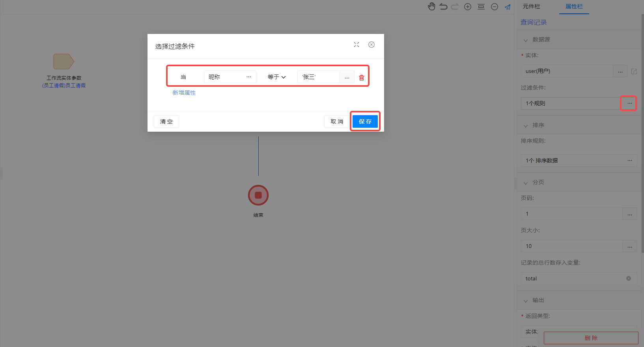
Task: Delete the filter rule with trash icon
Action: (362, 78)
